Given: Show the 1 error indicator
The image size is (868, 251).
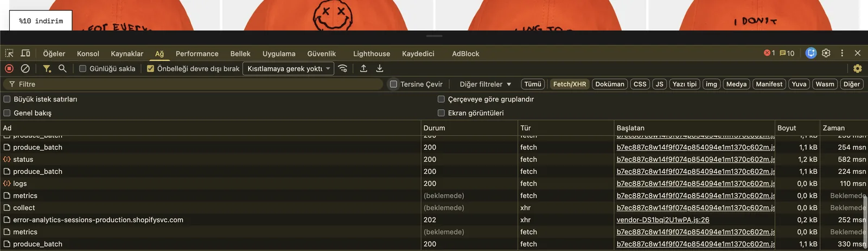Looking at the screenshot, I should pyautogui.click(x=769, y=53).
